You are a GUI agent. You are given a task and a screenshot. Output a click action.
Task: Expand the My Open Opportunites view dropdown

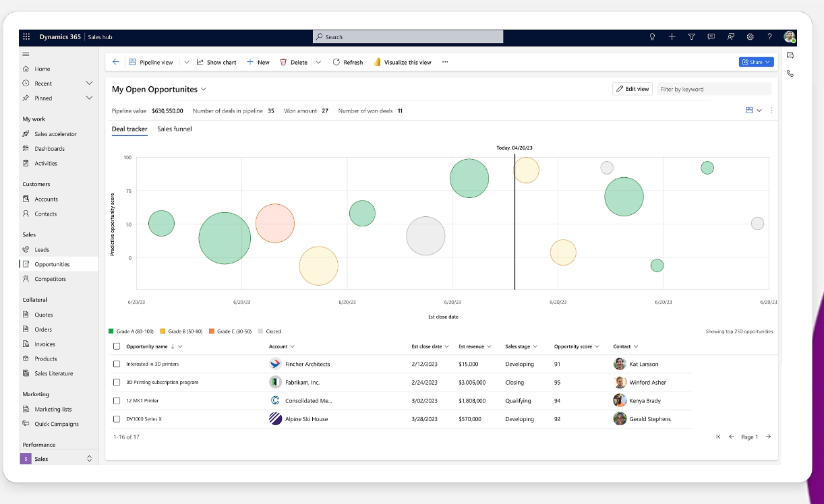point(204,89)
